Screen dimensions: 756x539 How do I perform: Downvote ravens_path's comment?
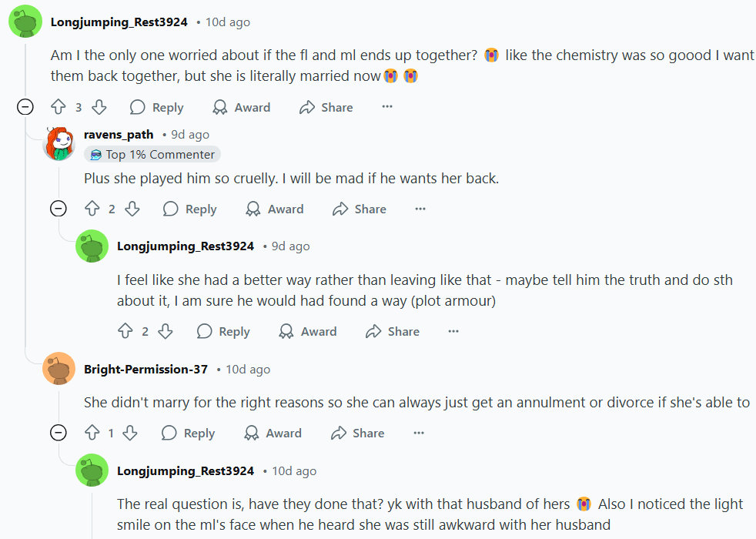(x=132, y=209)
